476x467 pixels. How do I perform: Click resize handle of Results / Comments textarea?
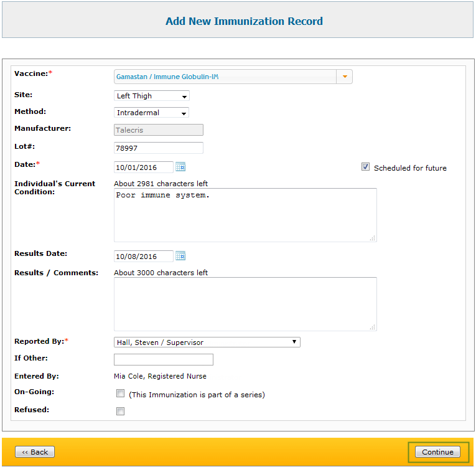373,327
